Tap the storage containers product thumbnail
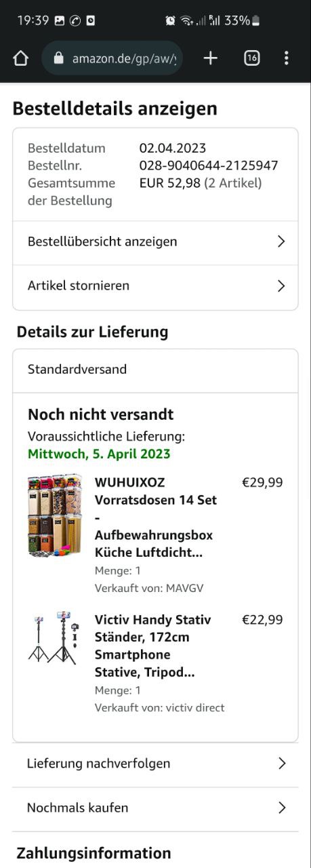Screen dimensions: 311x868 click(55, 515)
